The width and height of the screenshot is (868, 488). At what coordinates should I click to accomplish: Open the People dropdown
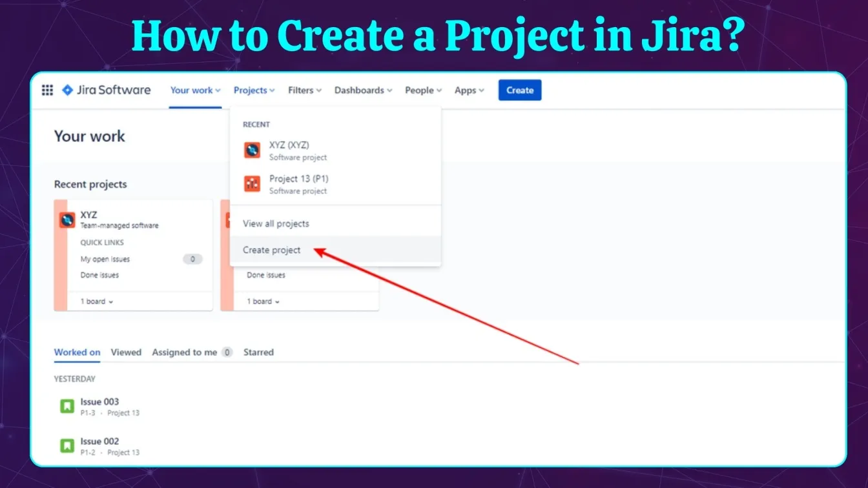pyautogui.click(x=424, y=90)
